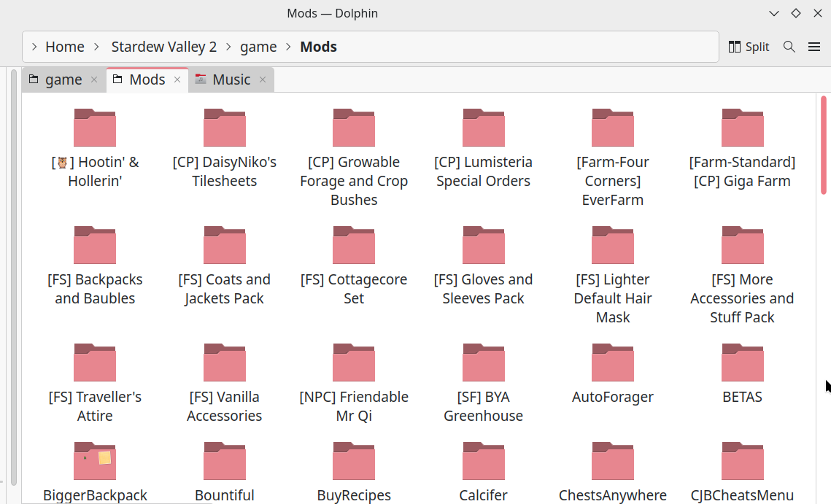Select the [Farm-Standard] [CP] Giga Farm folder icon
Screen dimensions: 831x504
point(743,128)
